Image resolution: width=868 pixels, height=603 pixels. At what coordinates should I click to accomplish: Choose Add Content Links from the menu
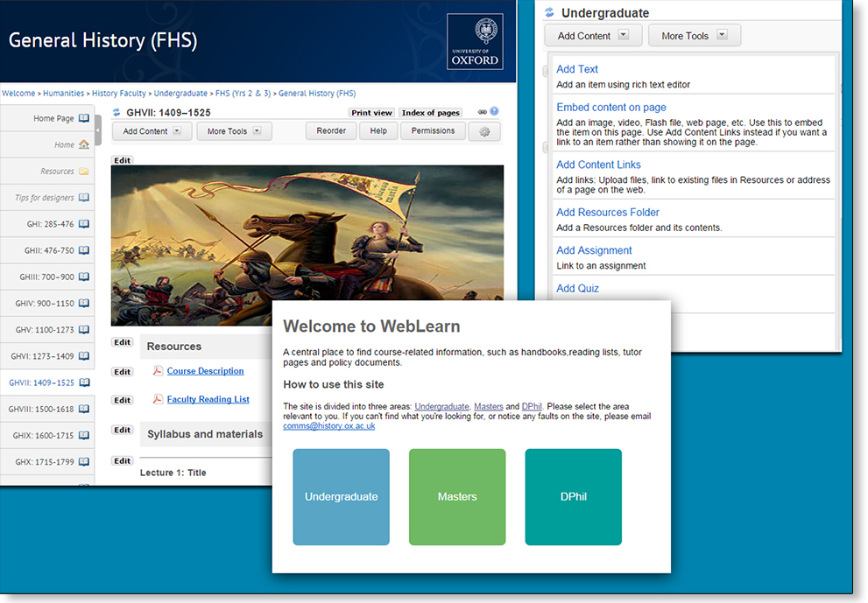point(598,165)
